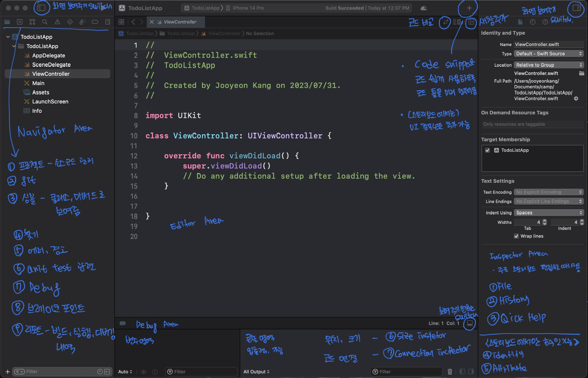588x378 pixels.
Task: Click TodoListApp project in jump bar
Action: (x=136, y=33)
